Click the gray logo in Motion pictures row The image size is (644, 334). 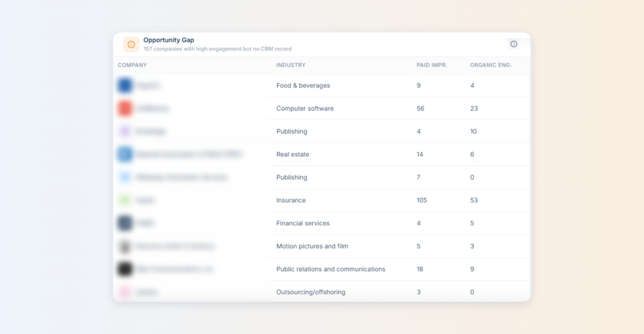coord(125,246)
